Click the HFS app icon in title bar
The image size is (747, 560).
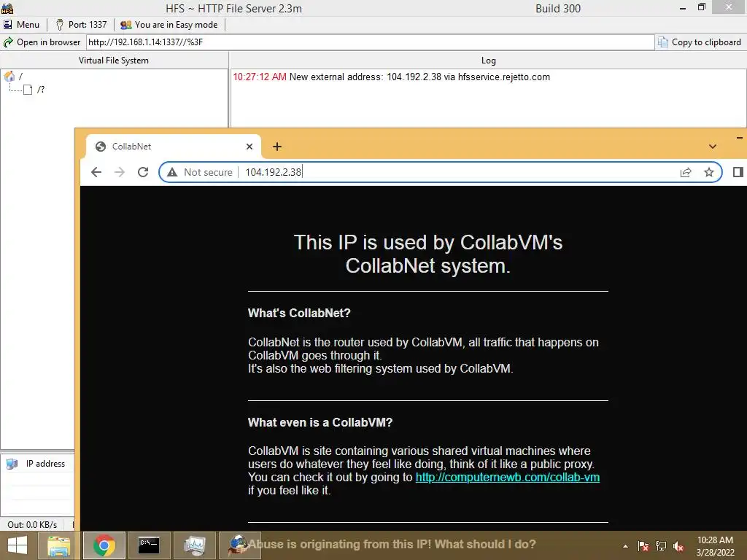(7, 8)
